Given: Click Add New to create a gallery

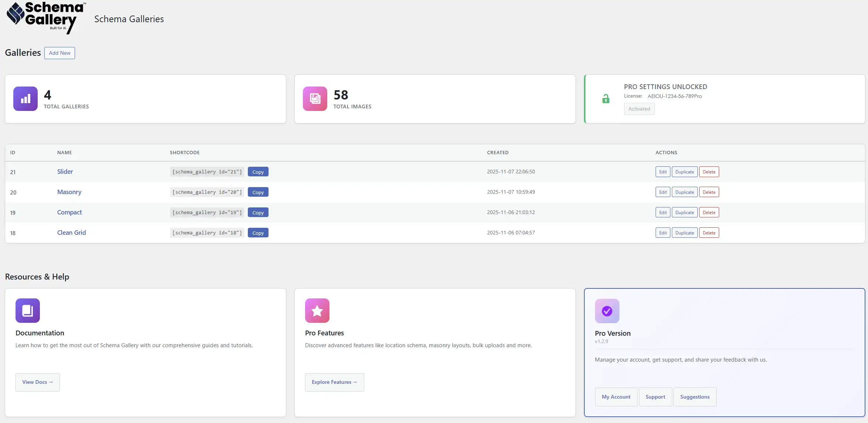Looking at the screenshot, I should pos(59,53).
